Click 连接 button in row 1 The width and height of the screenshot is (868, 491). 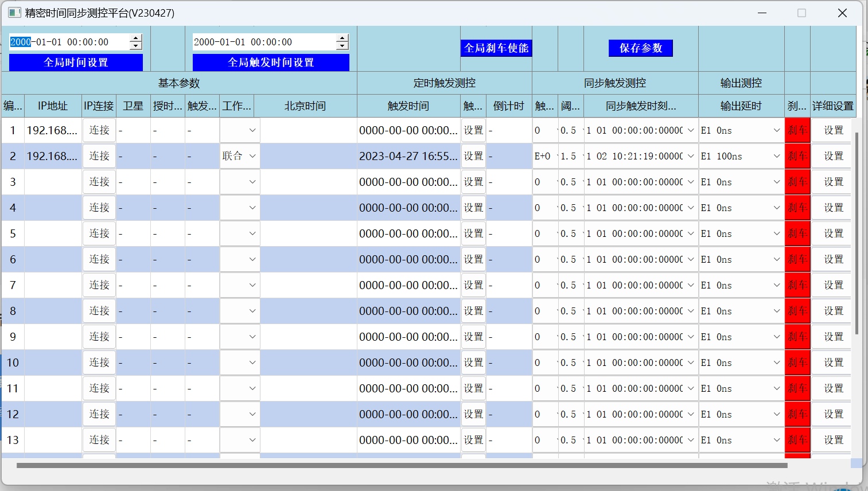pyautogui.click(x=99, y=130)
